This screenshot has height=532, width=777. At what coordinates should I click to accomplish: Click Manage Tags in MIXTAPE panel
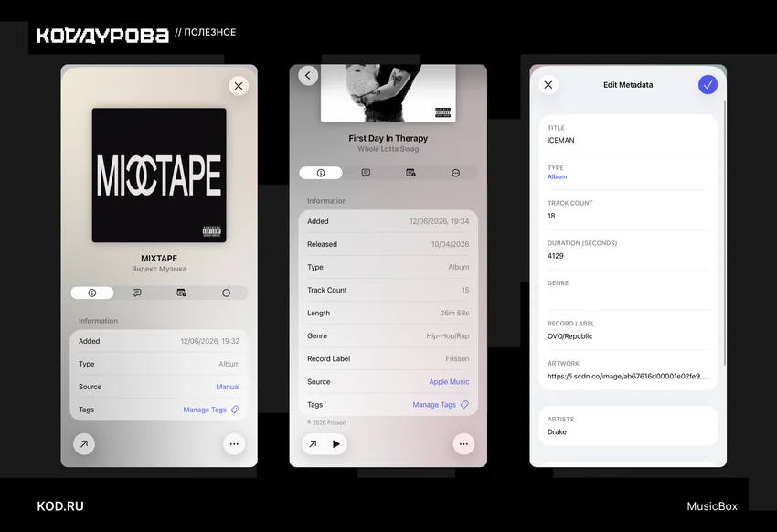(205, 410)
